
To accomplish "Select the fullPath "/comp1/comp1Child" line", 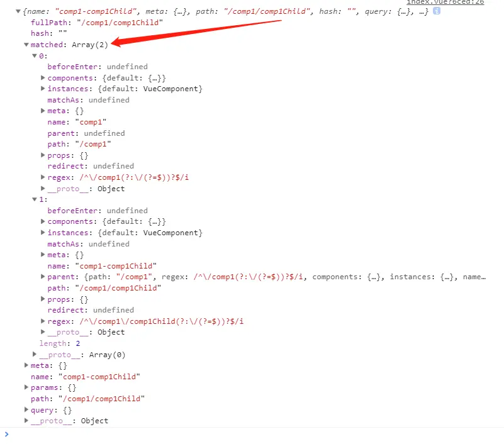I will pyautogui.click(x=97, y=23).
